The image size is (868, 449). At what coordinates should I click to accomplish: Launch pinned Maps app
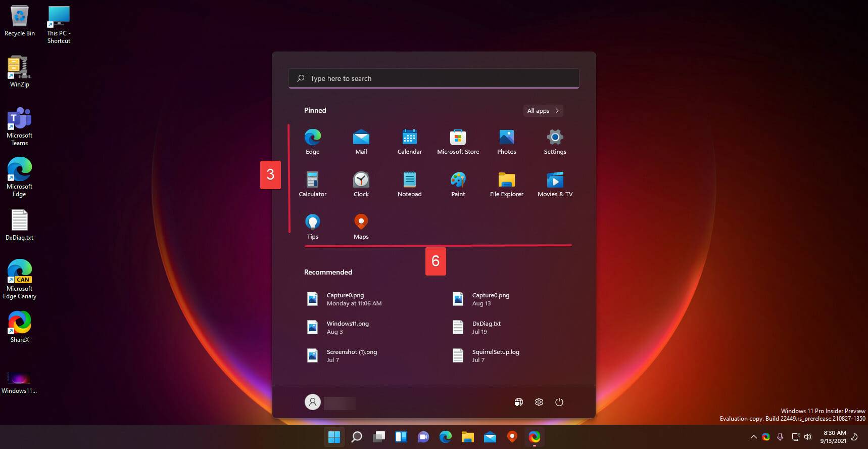tap(361, 227)
